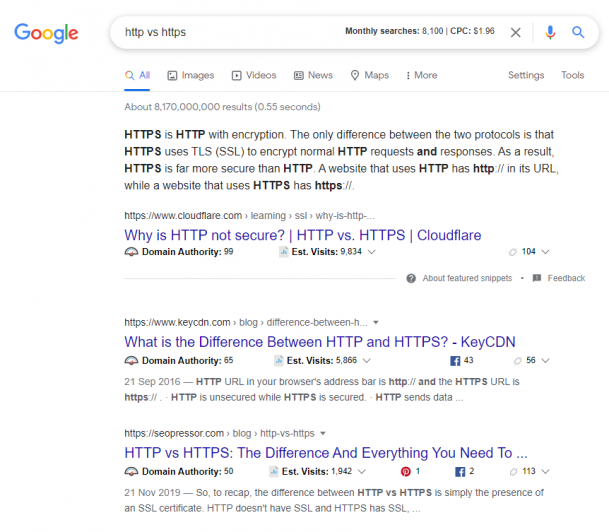Open search Settings
This screenshot has height=532, width=609.
click(x=526, y=75)
